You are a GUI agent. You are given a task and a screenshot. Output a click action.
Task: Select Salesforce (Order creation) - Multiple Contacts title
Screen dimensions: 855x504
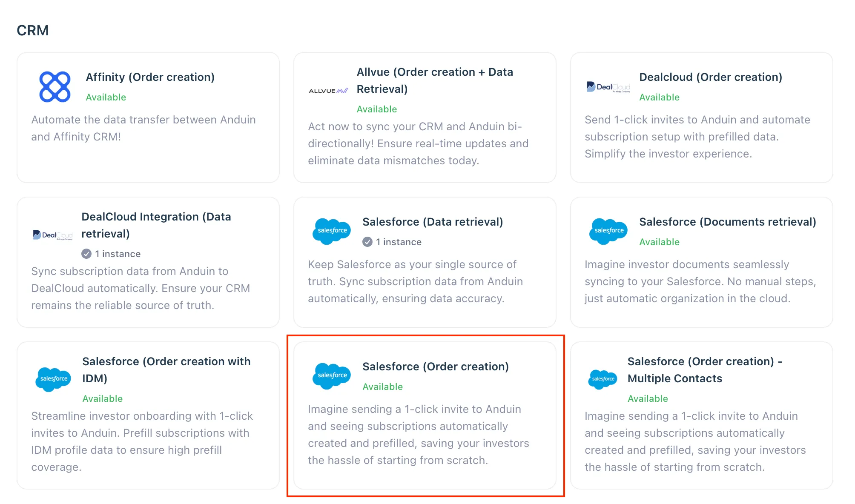click(705, 370)
